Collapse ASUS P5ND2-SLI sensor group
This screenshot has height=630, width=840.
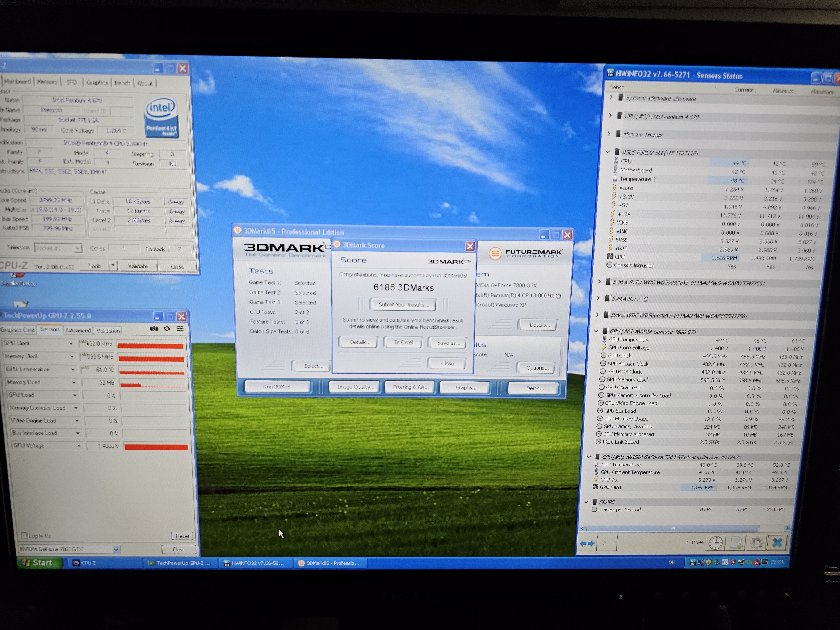(x=608, y=152)
